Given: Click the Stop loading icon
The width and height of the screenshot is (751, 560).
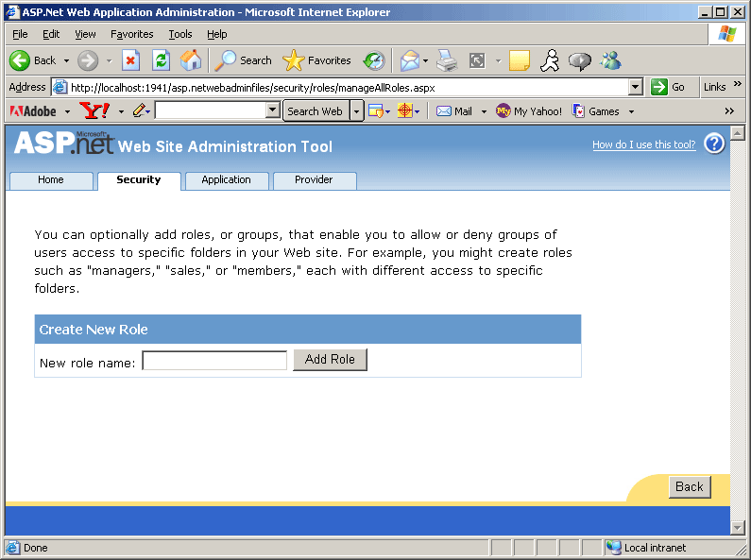Looking at the screenshot, I should 130,60.
